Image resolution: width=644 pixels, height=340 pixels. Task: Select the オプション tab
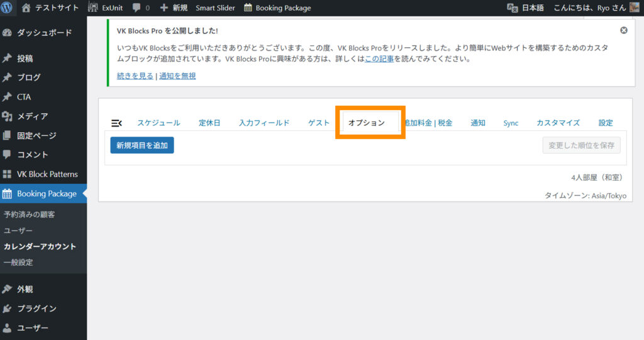[367, 123]
